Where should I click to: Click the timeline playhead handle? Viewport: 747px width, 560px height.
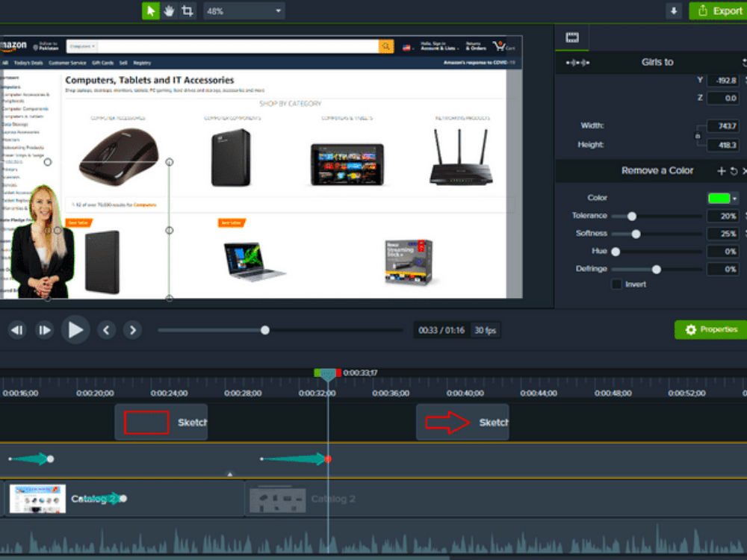328,376
